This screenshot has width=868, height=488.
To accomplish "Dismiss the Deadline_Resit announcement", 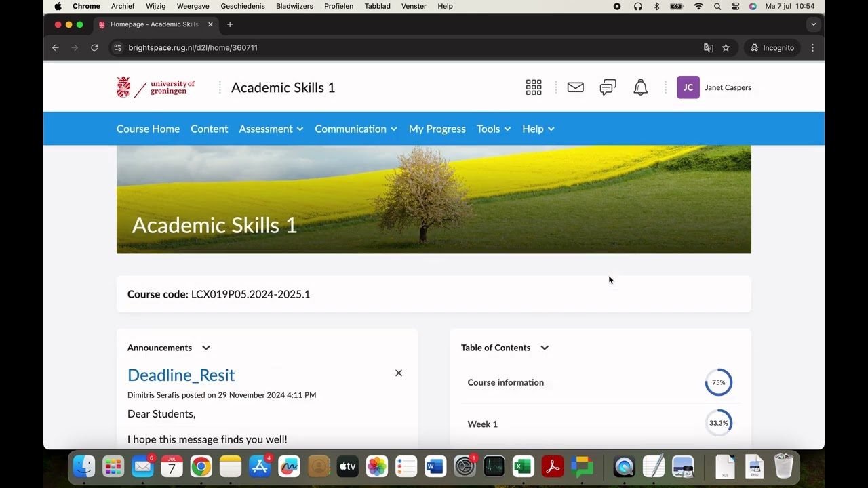I will 399,373.
